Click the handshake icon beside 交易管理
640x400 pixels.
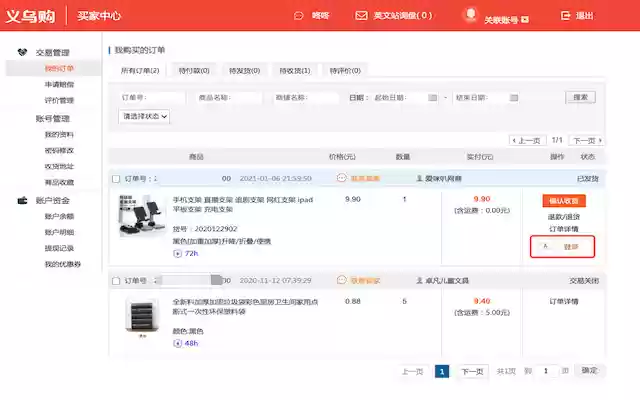pyautogui.click(x=22, y=52)
